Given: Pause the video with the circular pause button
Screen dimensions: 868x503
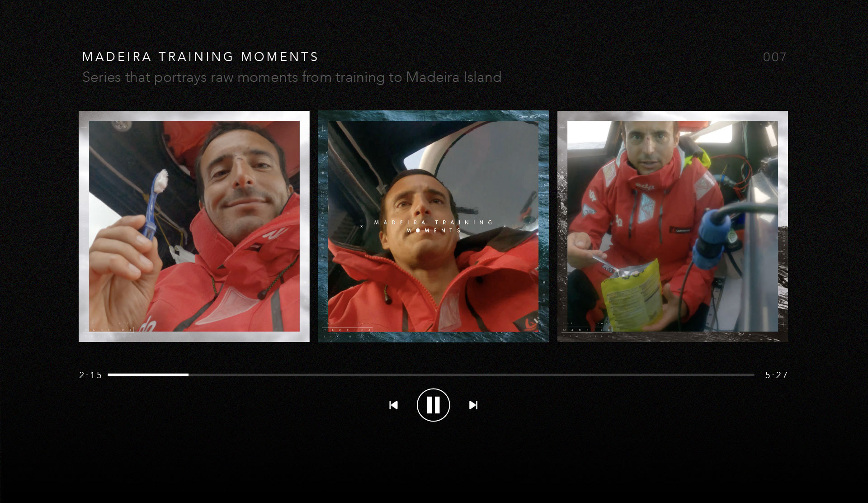Looking at the screenshot, I should click(x=433, y=405).
